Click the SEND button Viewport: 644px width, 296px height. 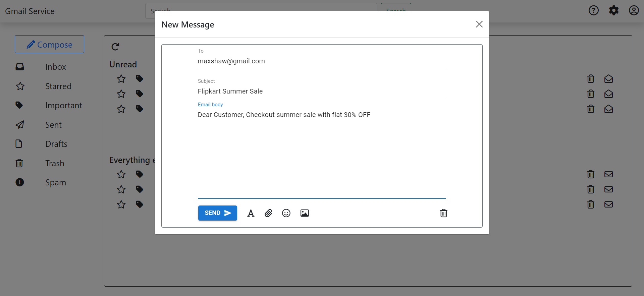pyautogui.click(x=217, y=213)
